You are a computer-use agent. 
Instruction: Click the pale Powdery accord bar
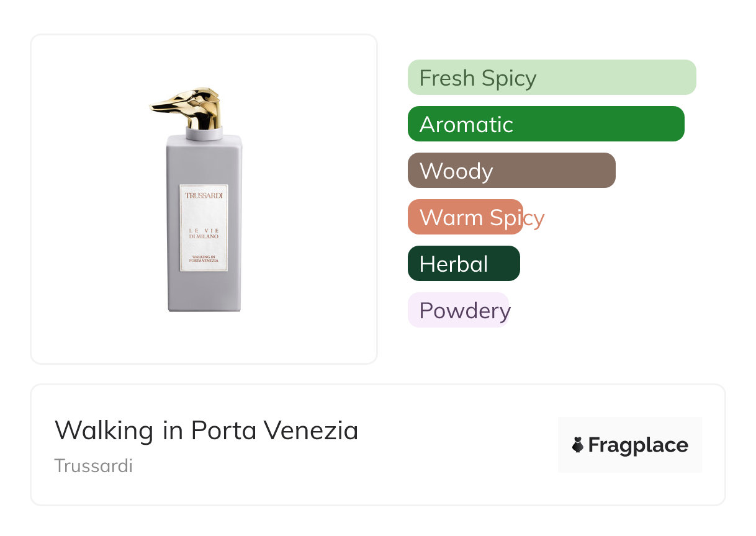pos(458,310)
